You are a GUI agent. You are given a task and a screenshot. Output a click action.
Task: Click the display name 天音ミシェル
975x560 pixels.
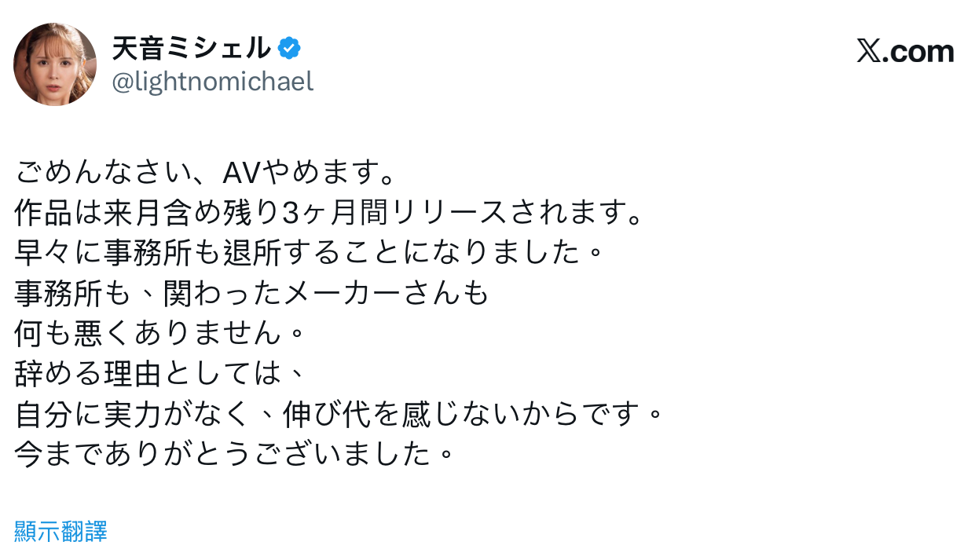(191, 49)
